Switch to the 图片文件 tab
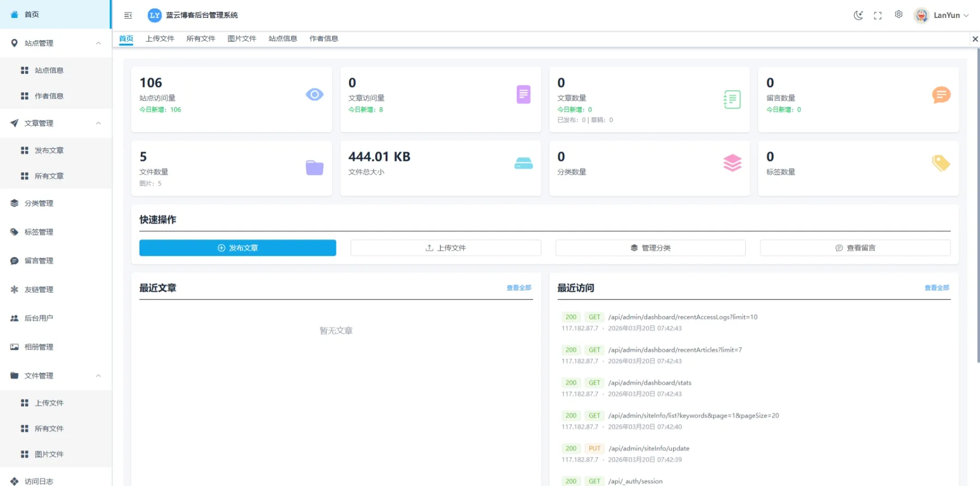Viewport: 980px width, 486px height. pyautogui.click(x=241, y=39)
